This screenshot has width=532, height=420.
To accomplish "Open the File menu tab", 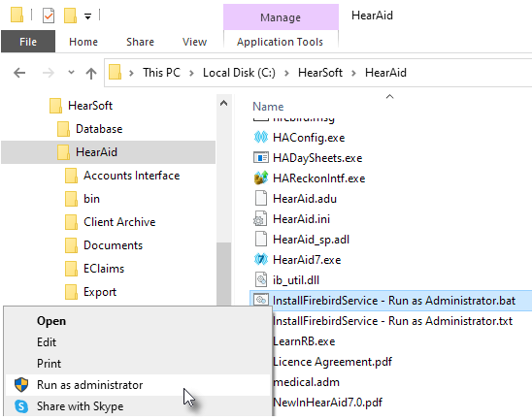I will (28, 42).
